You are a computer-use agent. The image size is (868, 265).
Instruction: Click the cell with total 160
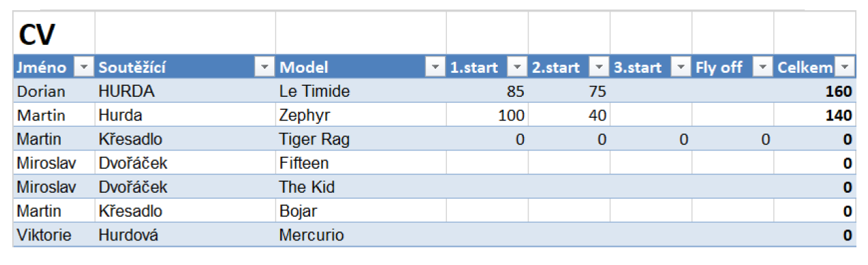(814, 91)
